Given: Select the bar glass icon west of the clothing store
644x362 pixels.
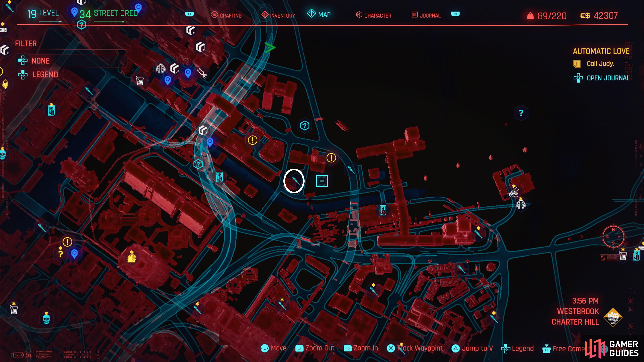Looking at the screenshot, I should pyautogui.click(x=140, y=81).
